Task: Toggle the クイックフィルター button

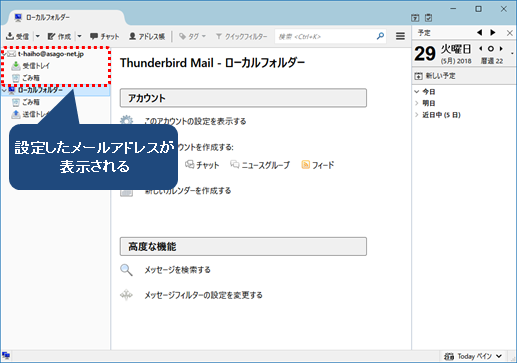Action: coord(241,36)
